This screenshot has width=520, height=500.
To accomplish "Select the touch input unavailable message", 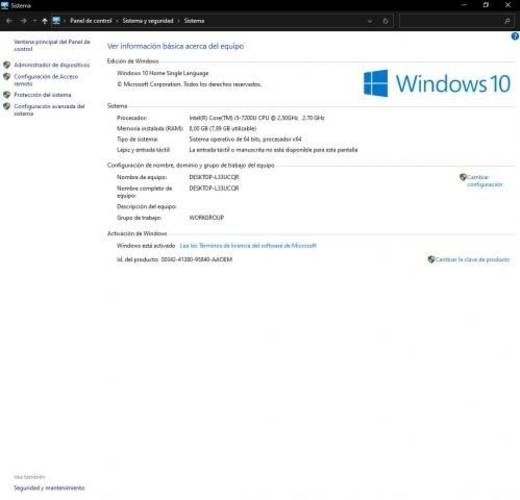I will click(273, 150).
